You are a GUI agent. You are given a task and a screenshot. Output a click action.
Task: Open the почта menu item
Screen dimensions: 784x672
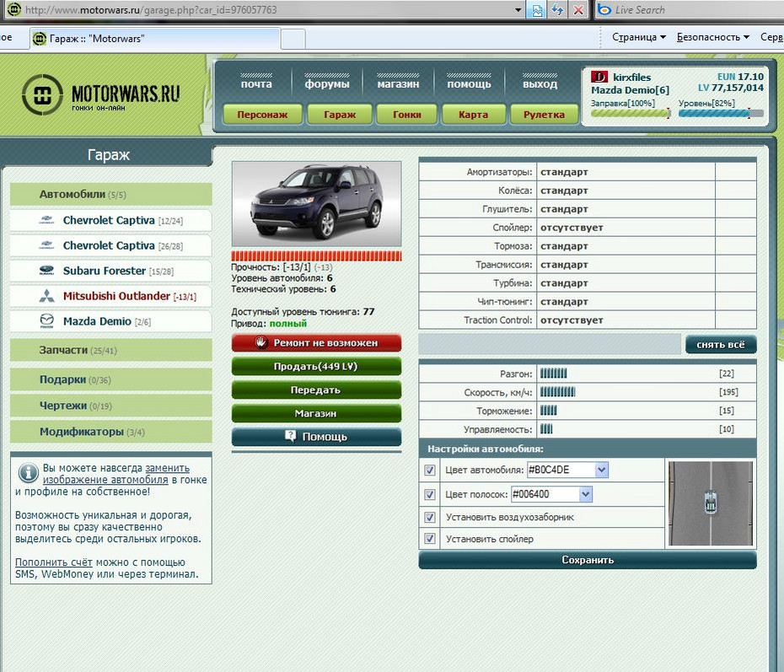point(256,83)
